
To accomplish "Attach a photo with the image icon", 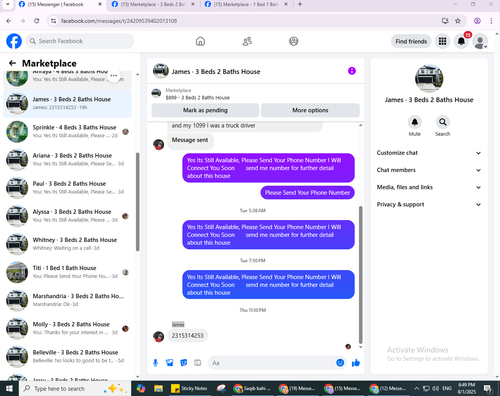I will pyautogui.click(x=170, y=363).
